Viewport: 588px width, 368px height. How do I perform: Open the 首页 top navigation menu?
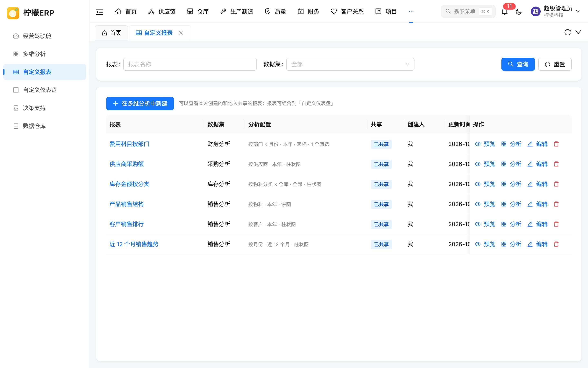click(x=126, y=11)
